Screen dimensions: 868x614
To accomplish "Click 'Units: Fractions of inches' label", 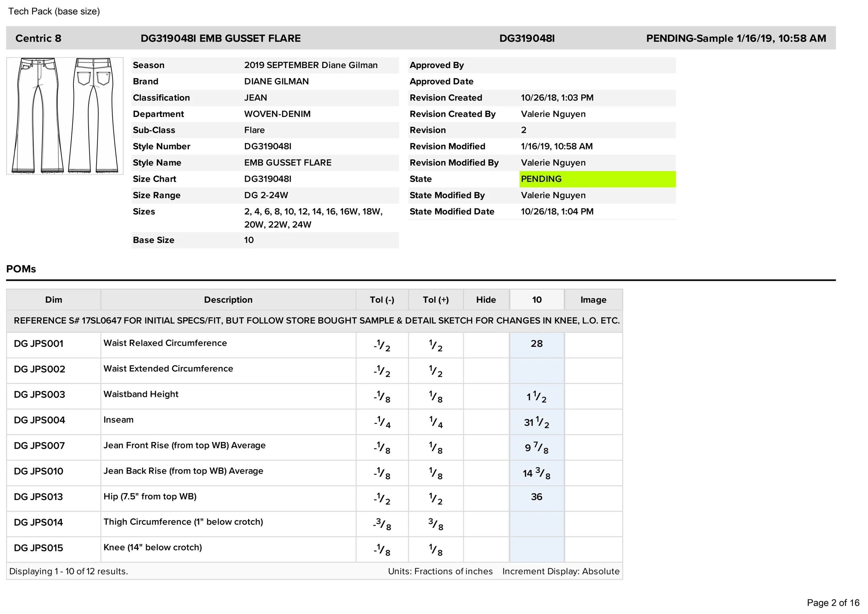I will click(441, 571).
